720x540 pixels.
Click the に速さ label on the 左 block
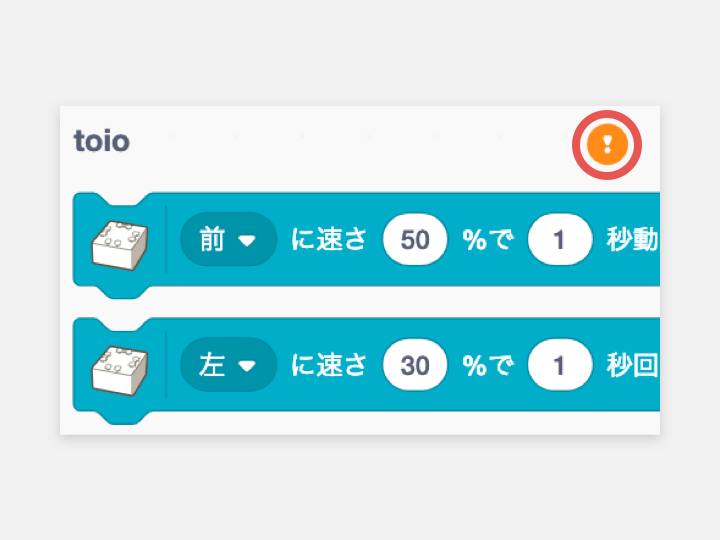(x=329, y=365)
